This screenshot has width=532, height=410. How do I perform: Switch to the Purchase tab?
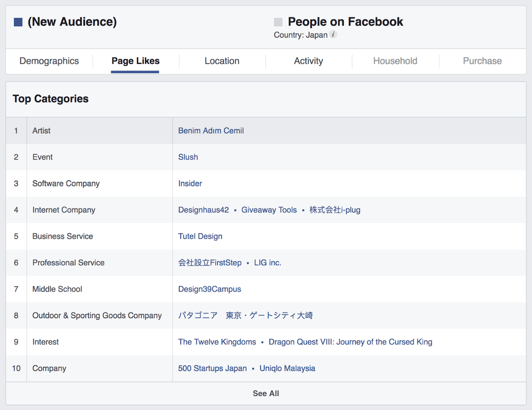pyautogui.click(x=482, y=61)
